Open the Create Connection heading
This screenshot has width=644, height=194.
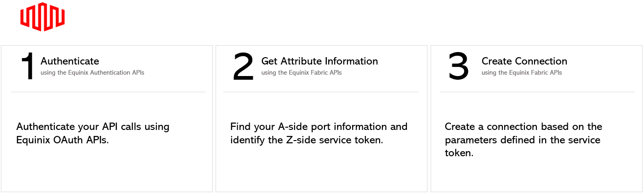524,61
